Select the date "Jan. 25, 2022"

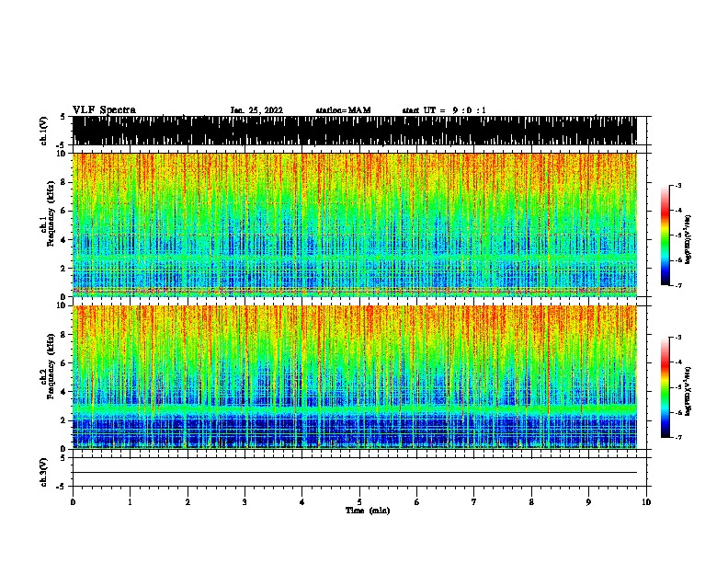pyautogui.click(x=256, y=110)
